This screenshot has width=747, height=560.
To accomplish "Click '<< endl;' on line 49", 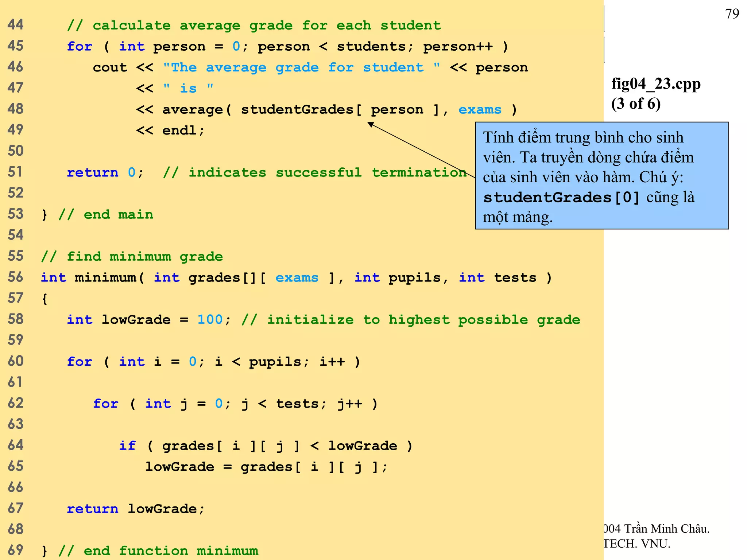I will click(x=170, y=131).
